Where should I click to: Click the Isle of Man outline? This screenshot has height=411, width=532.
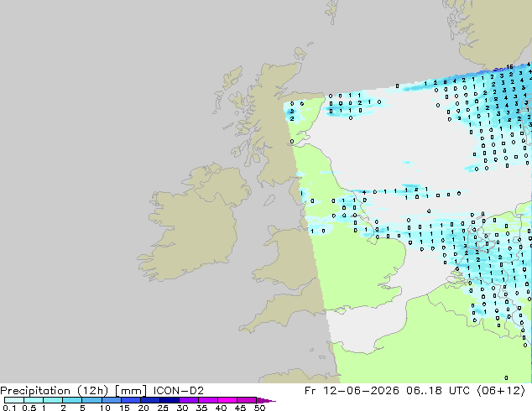click(x=269, y=200)
